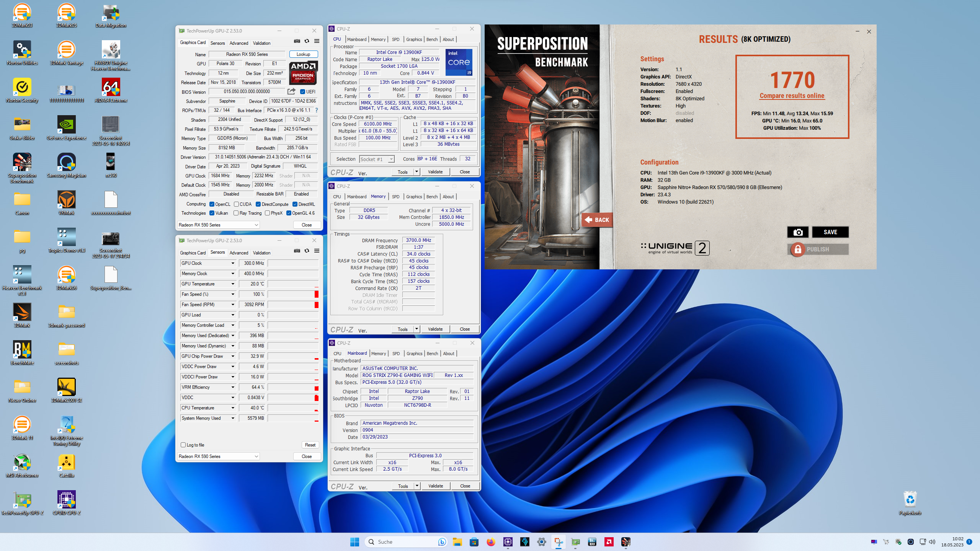Switch to Sensors tab in top GPU-Z window
The height and width of the screenshot is (551, 980).
tap(217, 43)
